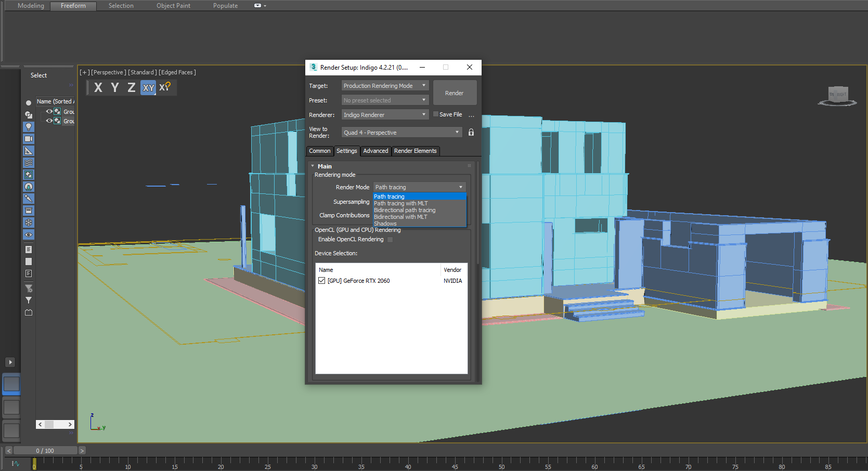Click the space warps wave icon
The width and height of the screenshot is (868, 471).
pos(29,163)
